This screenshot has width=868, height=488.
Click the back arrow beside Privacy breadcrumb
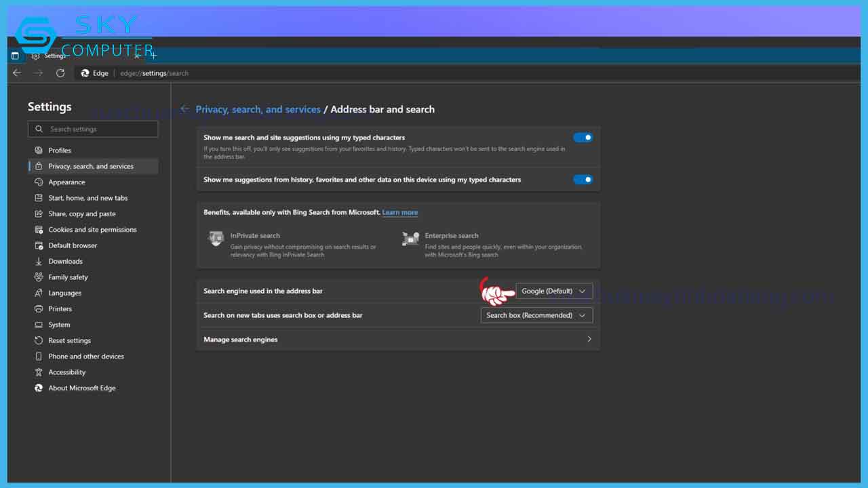(x=185, y=109)
